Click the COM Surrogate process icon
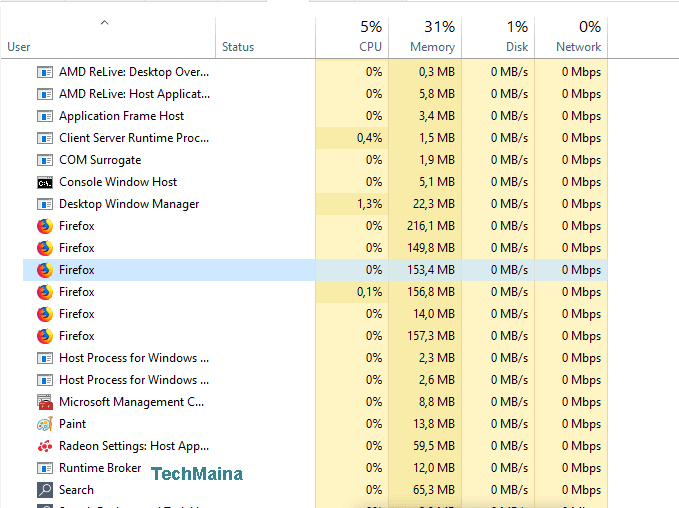 tap(45, 160)
